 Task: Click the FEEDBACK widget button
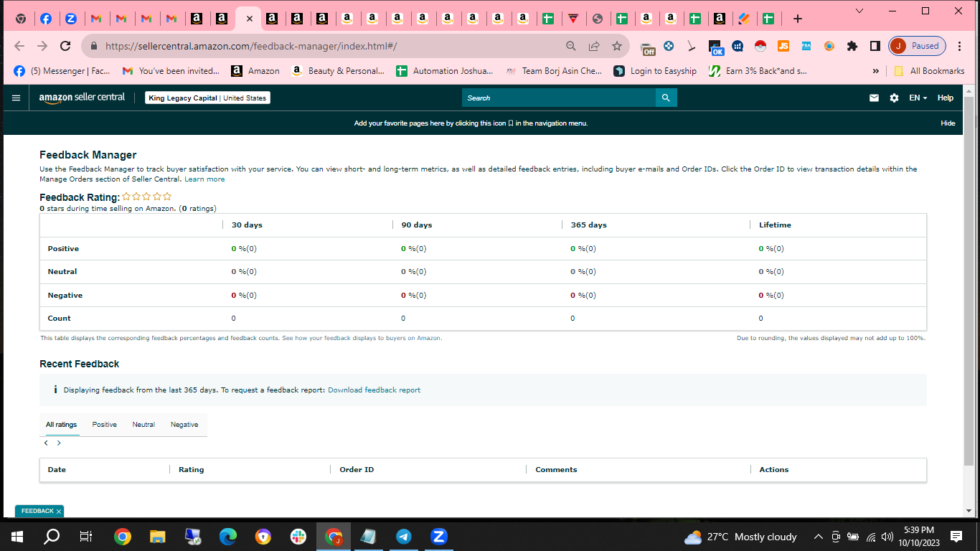(x=39, y=511)
